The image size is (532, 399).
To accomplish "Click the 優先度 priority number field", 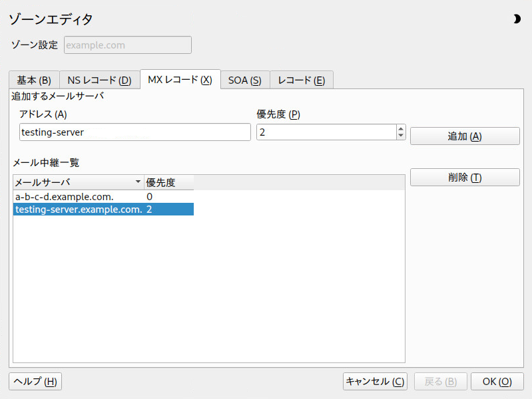I will 326,132.
